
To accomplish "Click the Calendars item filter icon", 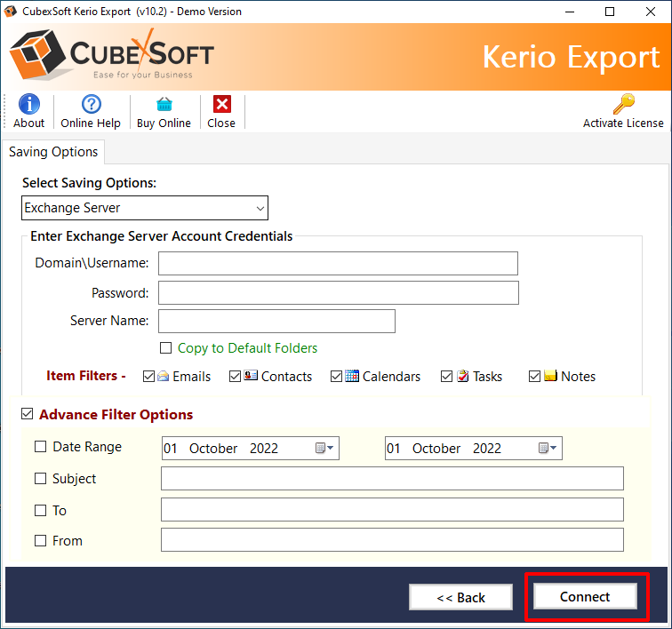I will click(352, 376).
